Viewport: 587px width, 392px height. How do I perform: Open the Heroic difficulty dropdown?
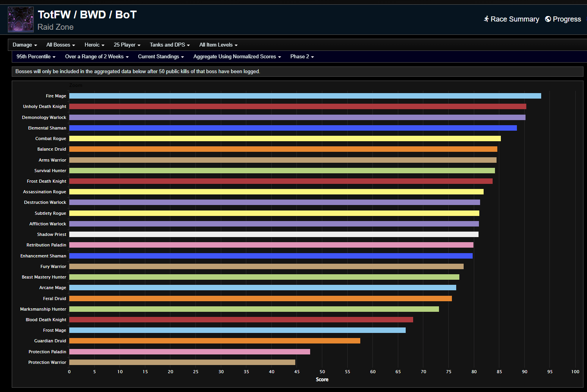pos(94,45)
